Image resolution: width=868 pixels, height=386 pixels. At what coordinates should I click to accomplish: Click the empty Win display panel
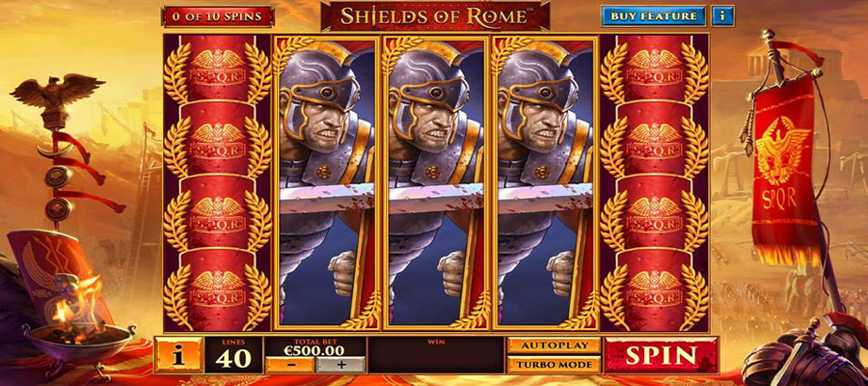coord(436,355)
